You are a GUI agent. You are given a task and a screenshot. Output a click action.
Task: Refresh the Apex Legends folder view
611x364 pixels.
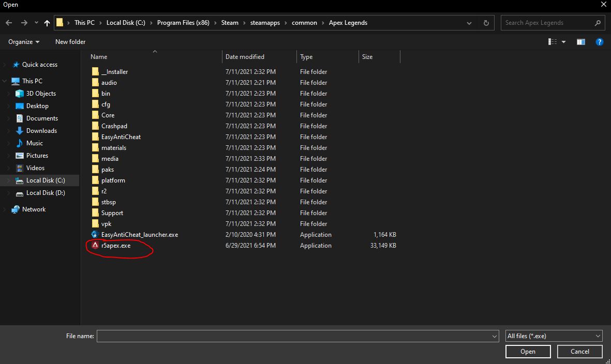tap(486, 23)
